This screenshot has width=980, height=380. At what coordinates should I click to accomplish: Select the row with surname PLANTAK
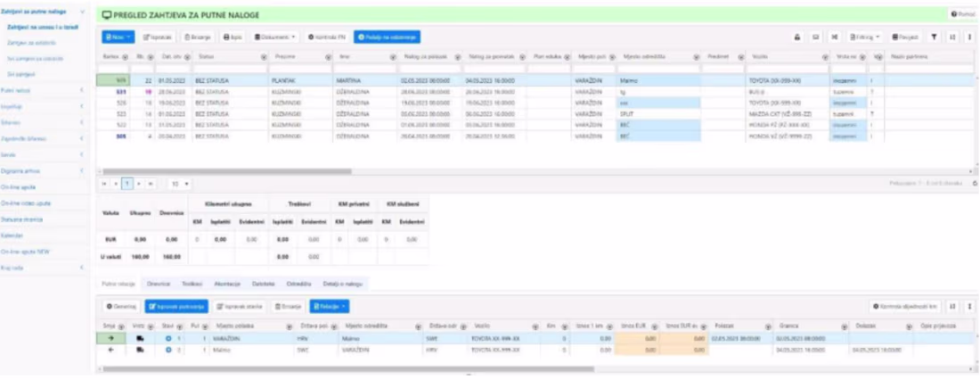(535, 81)
